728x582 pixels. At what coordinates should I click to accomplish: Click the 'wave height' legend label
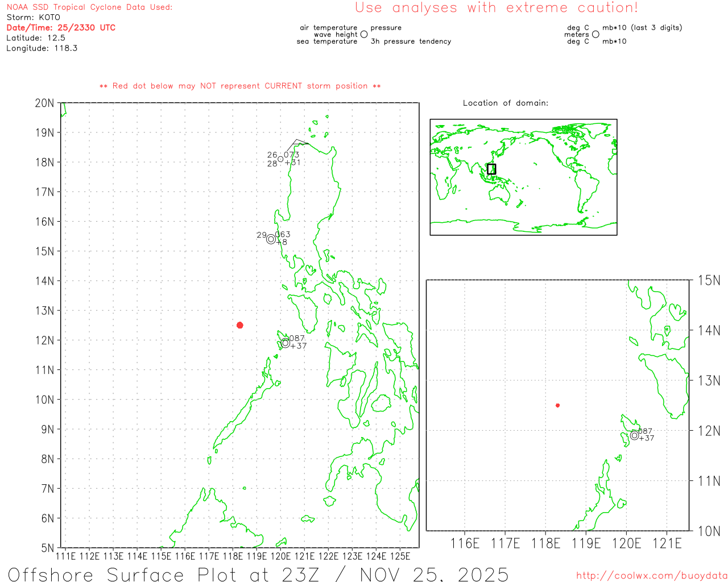pyautogui.click(x=336, y=34)
